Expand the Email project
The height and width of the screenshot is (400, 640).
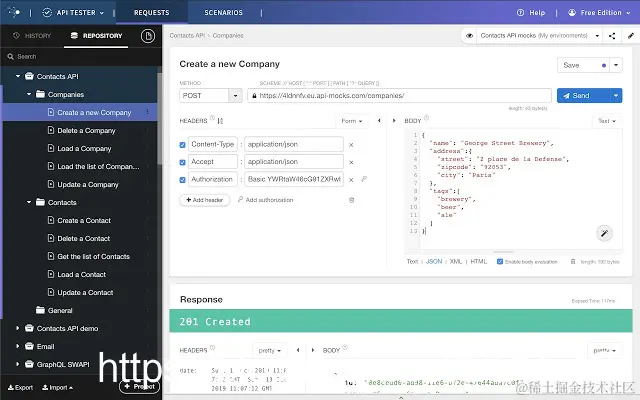pos(17,346)
